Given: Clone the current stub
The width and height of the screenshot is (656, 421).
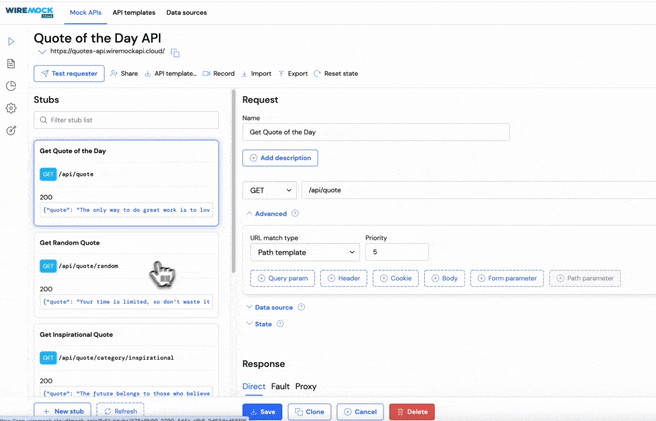Looking at the screenshot, I should pos(310,412).
